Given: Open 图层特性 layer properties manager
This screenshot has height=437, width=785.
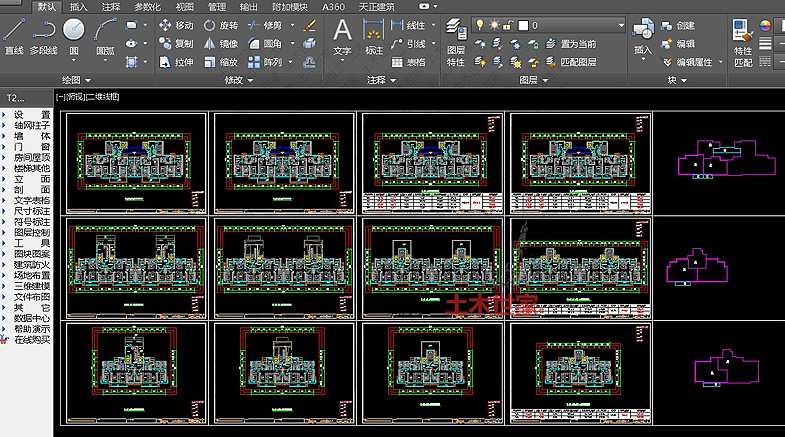Looking at the screenshot, I should click(456, 42).
